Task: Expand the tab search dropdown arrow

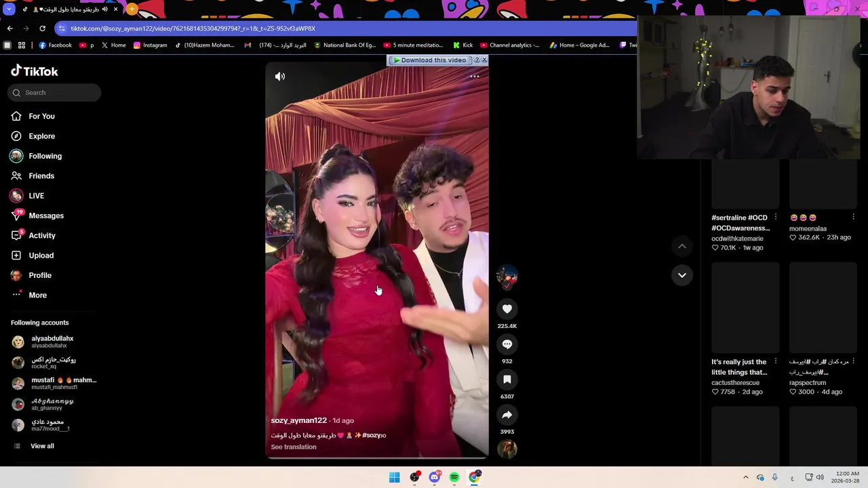Action: 8,9
